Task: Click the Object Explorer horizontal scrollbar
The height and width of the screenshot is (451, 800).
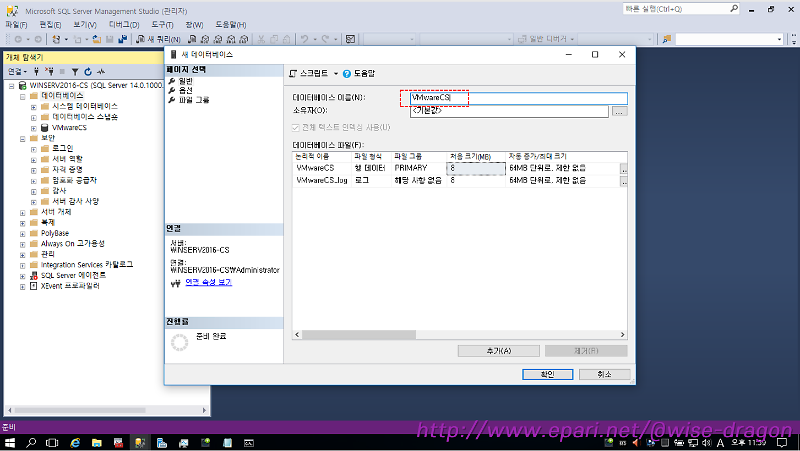Action: (x=80, y=410)
